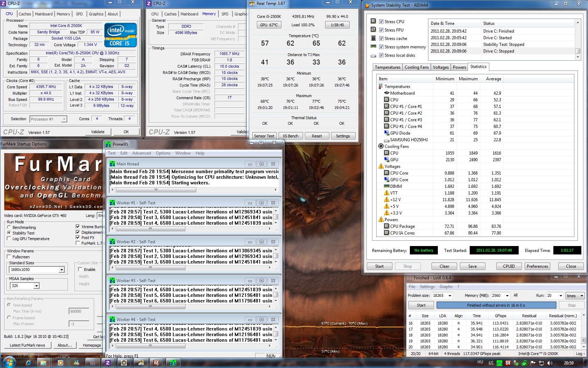Click the Stress local disks drive icon
The width and height of the screenshot is (588, 368).
(373, 55)
